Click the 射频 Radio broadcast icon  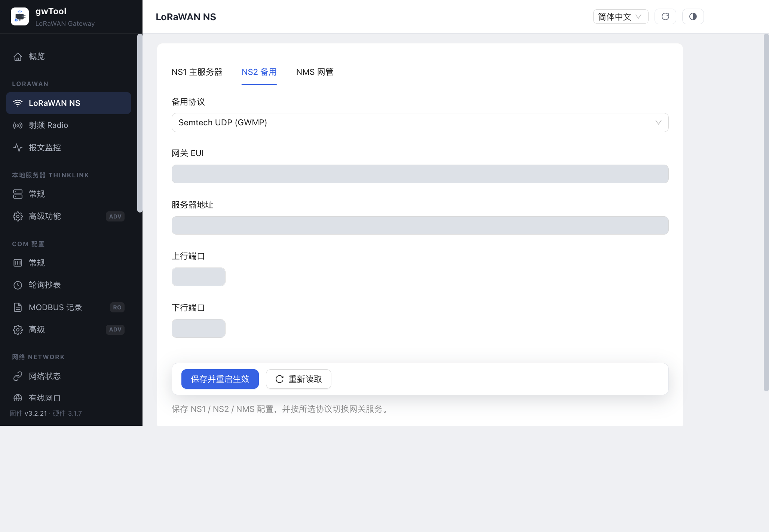pos(18,125)
